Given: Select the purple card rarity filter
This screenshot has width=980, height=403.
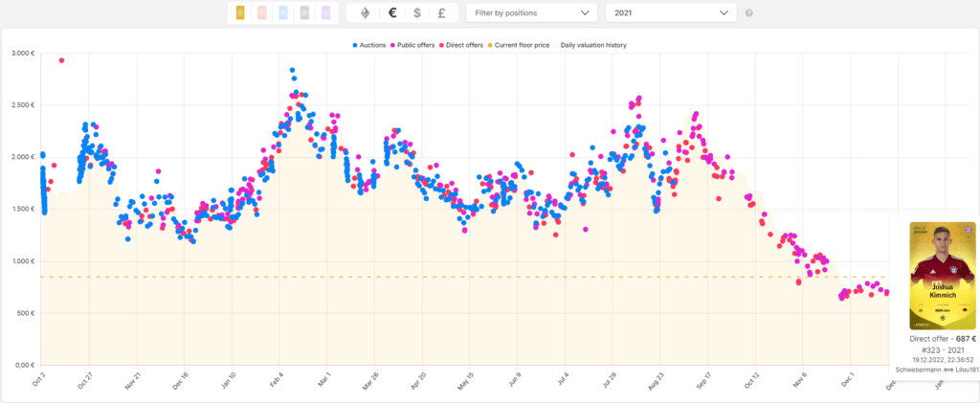Looking at the screenshot, I should (325, 12).
